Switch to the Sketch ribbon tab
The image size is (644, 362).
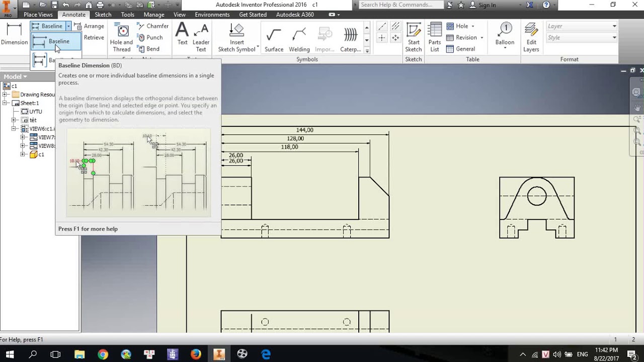(103, 15)
